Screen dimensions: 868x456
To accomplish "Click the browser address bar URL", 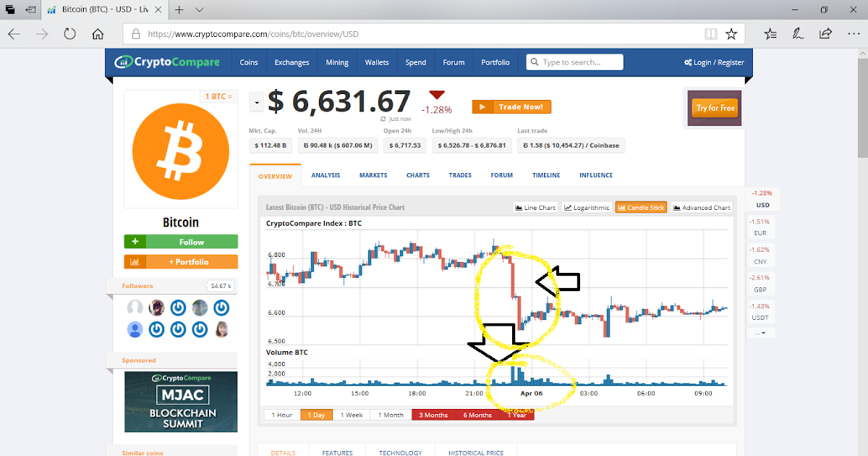I will click(253, 34).
